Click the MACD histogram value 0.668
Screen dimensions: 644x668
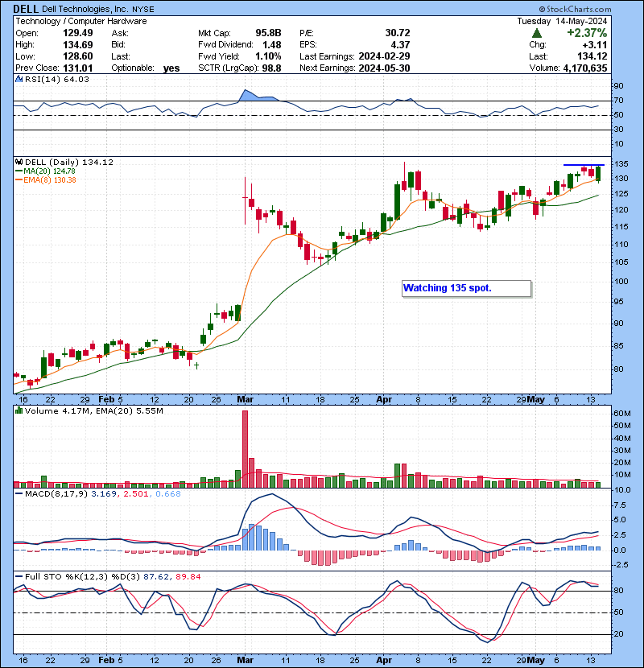click(x=168, y=494)
